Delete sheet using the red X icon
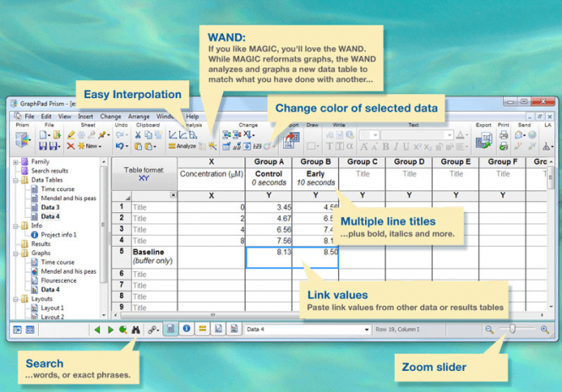 [x=71, y=146]
